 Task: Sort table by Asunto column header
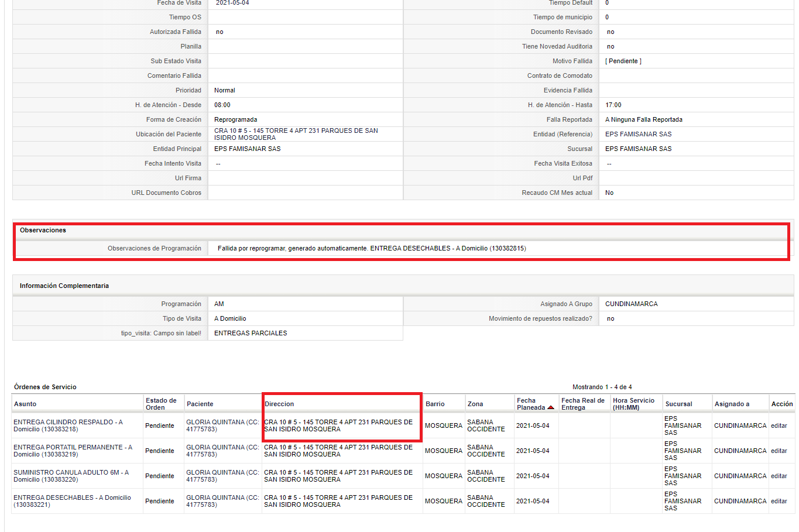25,404
